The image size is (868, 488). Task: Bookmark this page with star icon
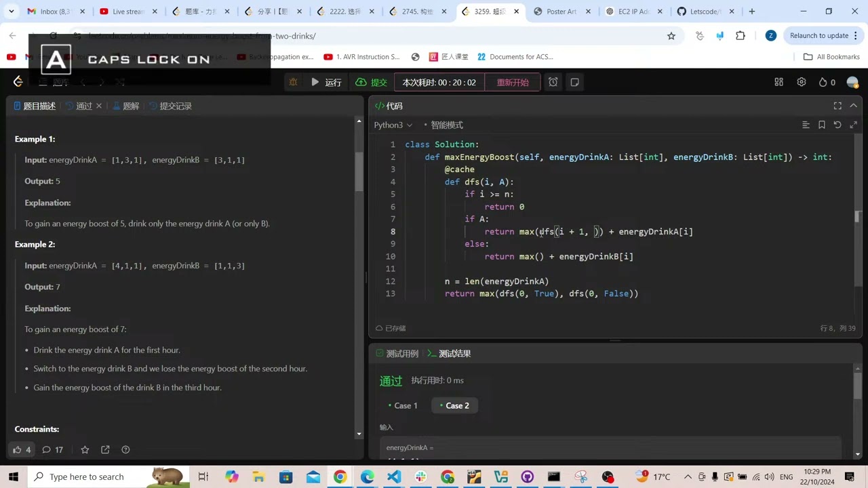(x=671, y=36)
